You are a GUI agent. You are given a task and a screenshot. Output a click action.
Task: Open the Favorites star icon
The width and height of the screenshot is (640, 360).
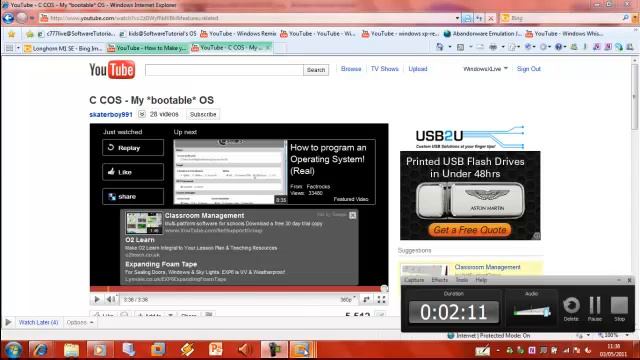tap(11, 34)
